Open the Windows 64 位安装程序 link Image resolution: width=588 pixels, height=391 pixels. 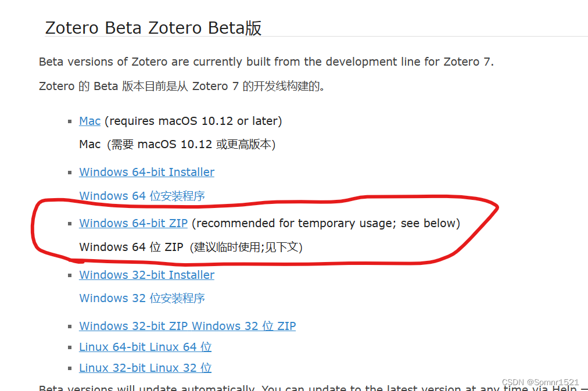tap(142, 196)
